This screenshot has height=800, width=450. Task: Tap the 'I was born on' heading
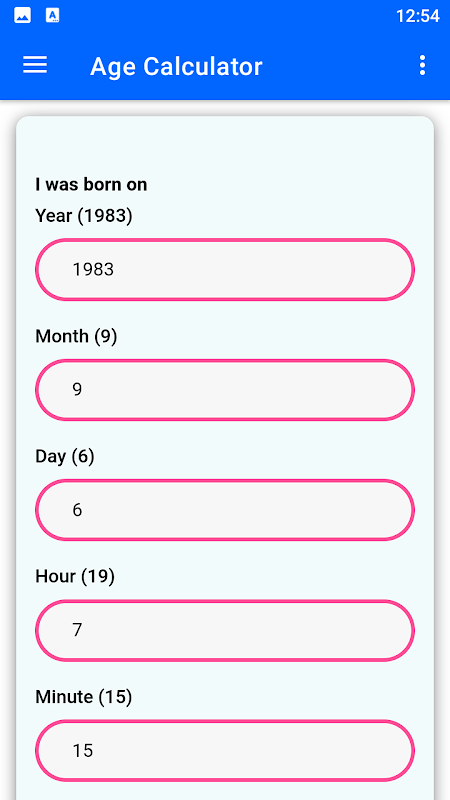pos(91,185)
